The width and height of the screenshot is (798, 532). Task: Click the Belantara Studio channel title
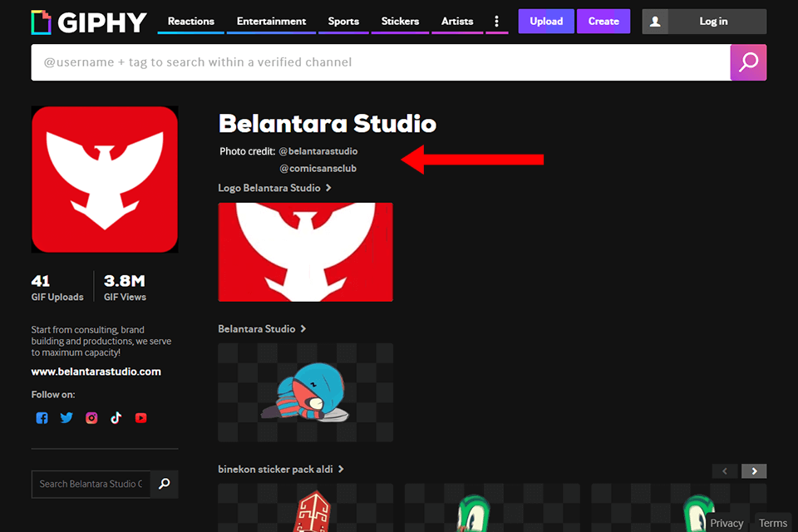click(x=328, y=124)
